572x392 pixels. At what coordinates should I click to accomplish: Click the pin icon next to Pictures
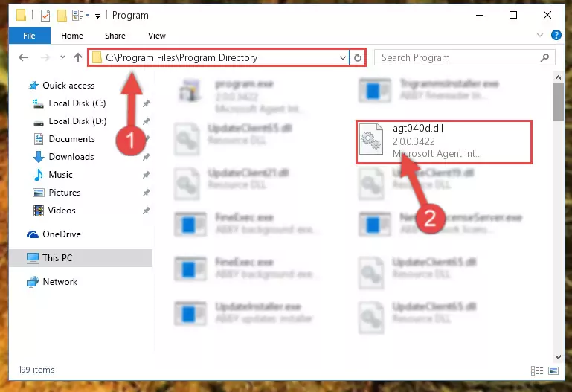click(147, 193)
